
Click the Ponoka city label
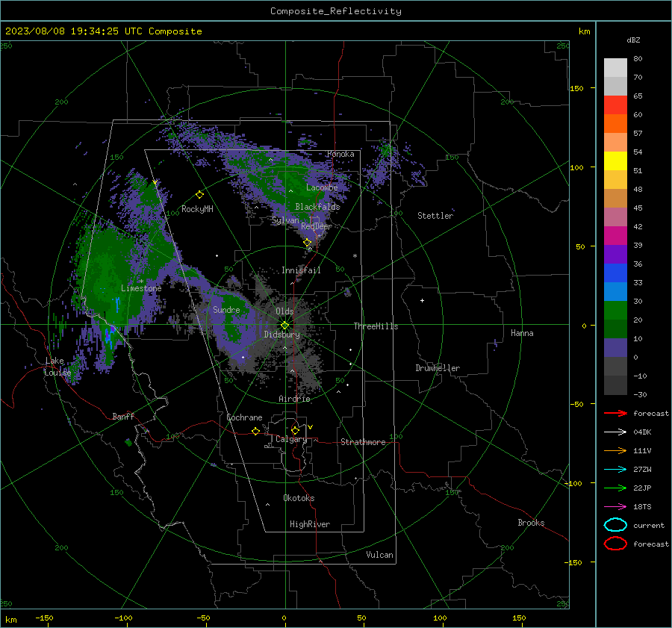click(340, 154)
